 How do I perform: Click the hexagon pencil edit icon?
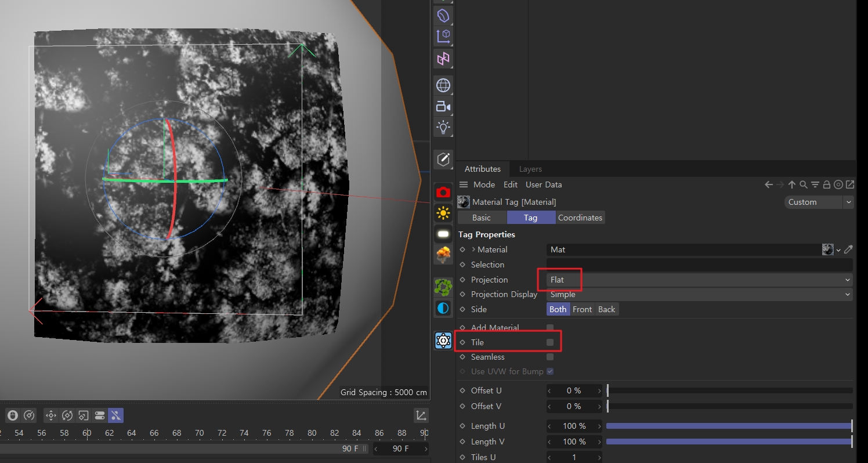tap(443, 159)
